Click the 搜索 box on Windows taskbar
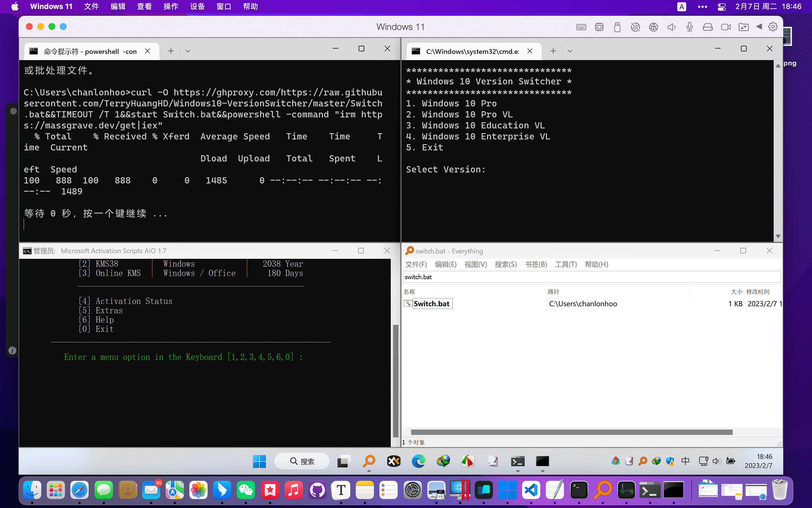This screenshot has width=812, height=508. (302, 461)
